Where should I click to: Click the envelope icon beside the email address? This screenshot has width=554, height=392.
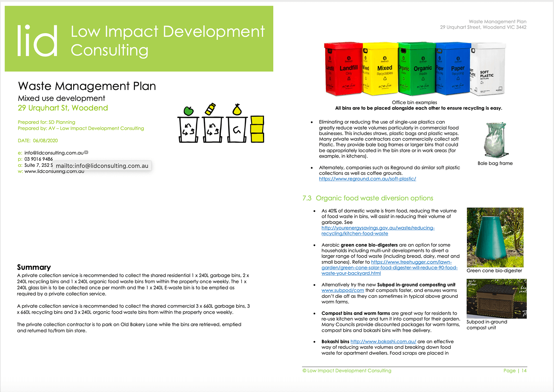[x=86, y=152]
